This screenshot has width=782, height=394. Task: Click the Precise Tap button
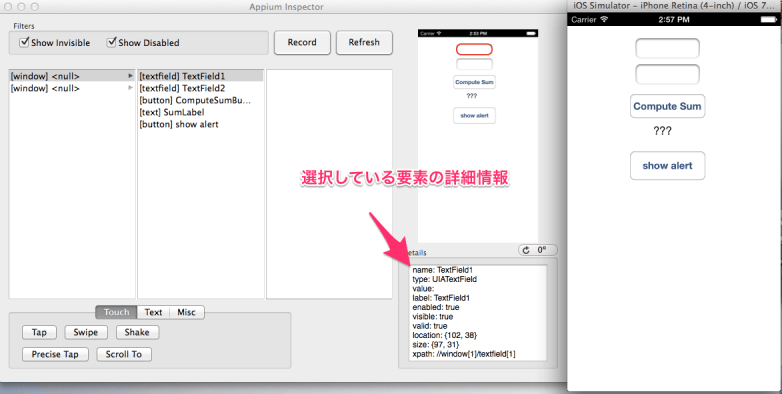[x=55, y=354]
